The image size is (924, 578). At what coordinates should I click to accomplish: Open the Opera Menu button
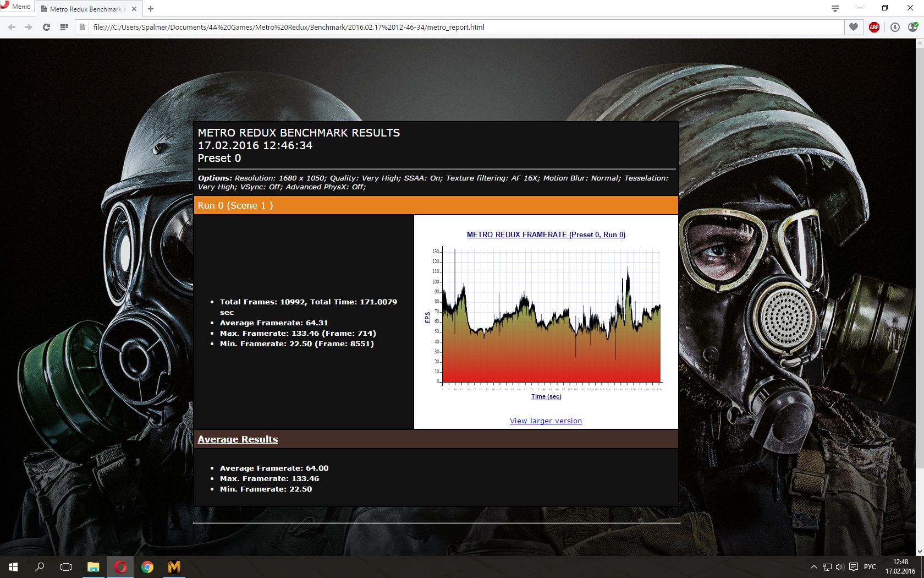[x=16, y=7]
